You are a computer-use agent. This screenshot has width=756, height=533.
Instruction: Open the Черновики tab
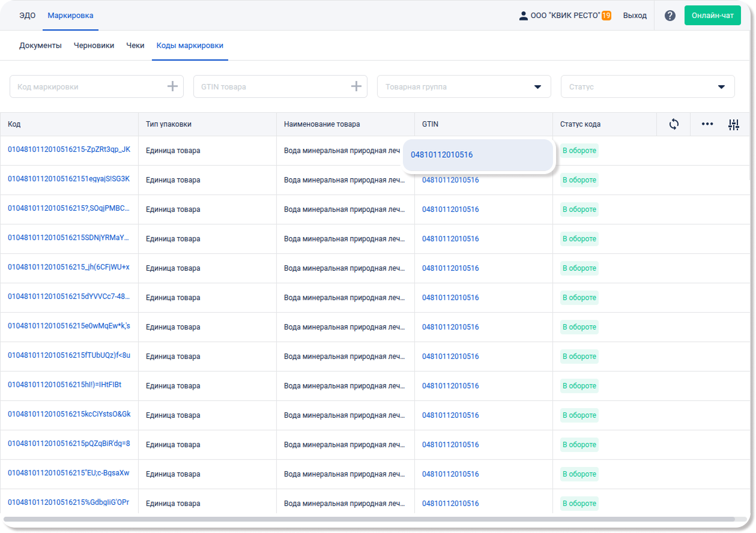point(94,46)
